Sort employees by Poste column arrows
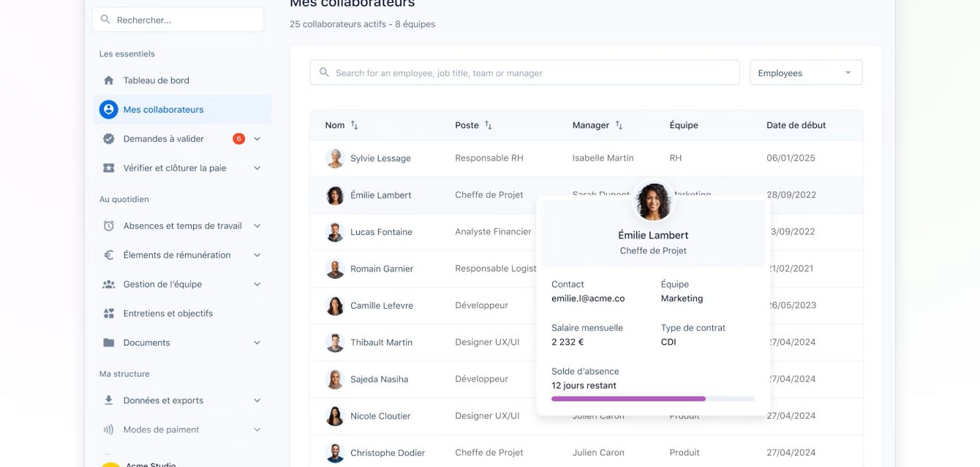This screenshot has width=980, height=467. [x=489, y=125]
